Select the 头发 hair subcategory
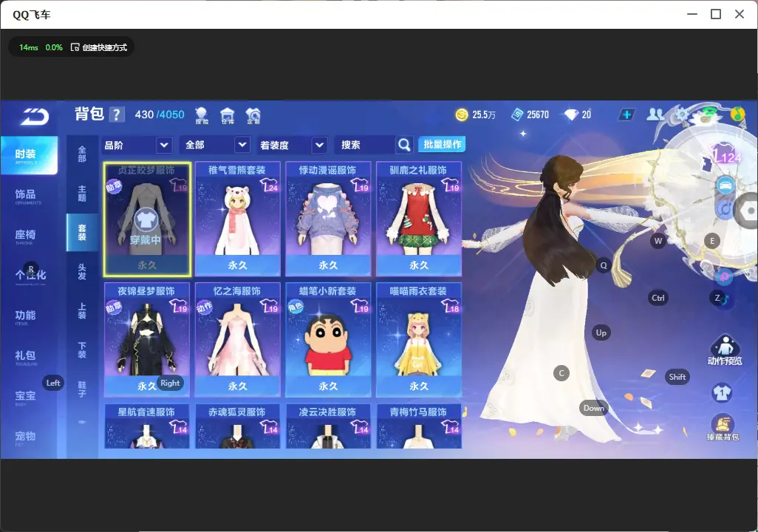Screen dimensions: 758x532 tap(82, 272)
